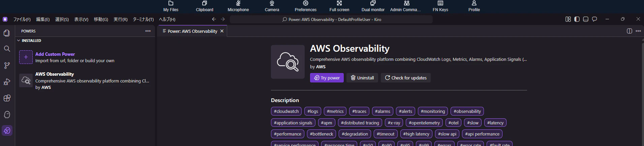This screenshot has height=146, width=644.
Task: Open Preferences in remote toolbar
Action: [x=306, y=6]
